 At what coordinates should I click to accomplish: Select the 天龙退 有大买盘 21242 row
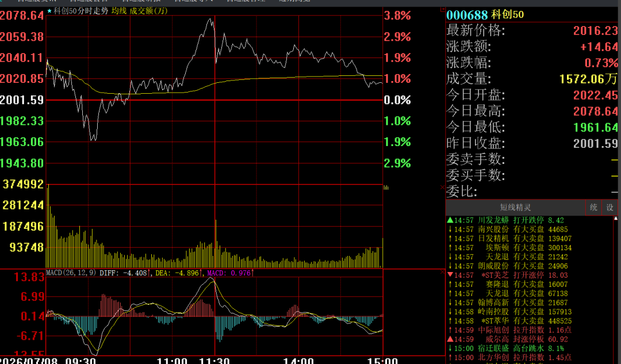point(530,256)
